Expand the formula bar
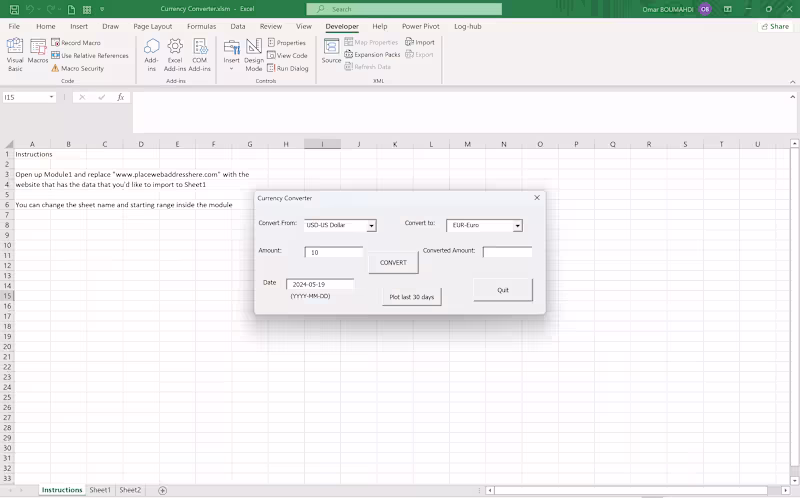800x498 pixels. point(792,97)
